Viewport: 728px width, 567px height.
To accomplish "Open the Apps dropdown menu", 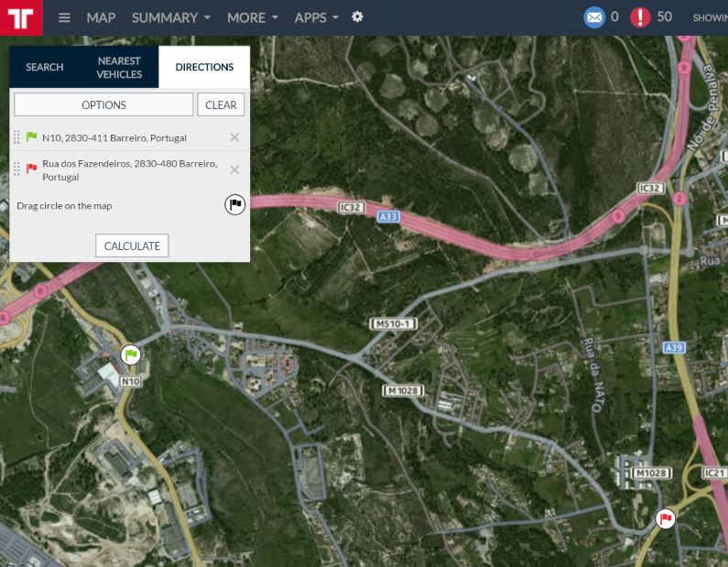I will pyautogui.click(x=316, y=17).
